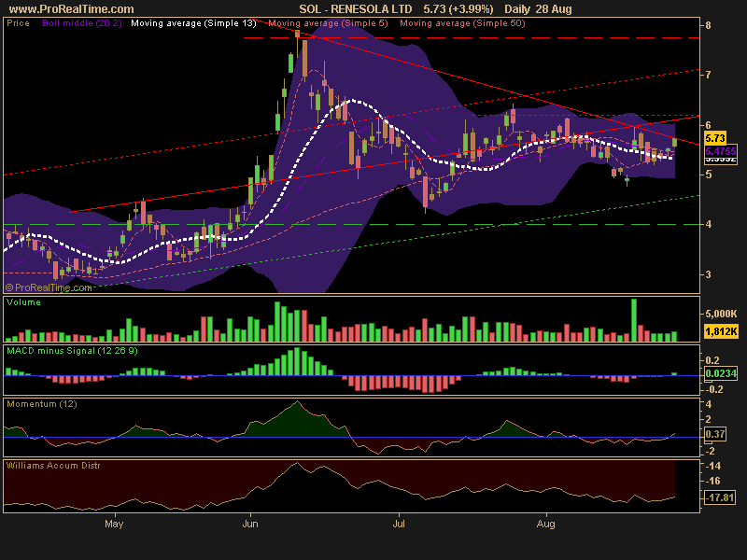The width and height of the screenshot is (747, 560).
Task: Click the 3 price axis label
Action: [708, 274]
